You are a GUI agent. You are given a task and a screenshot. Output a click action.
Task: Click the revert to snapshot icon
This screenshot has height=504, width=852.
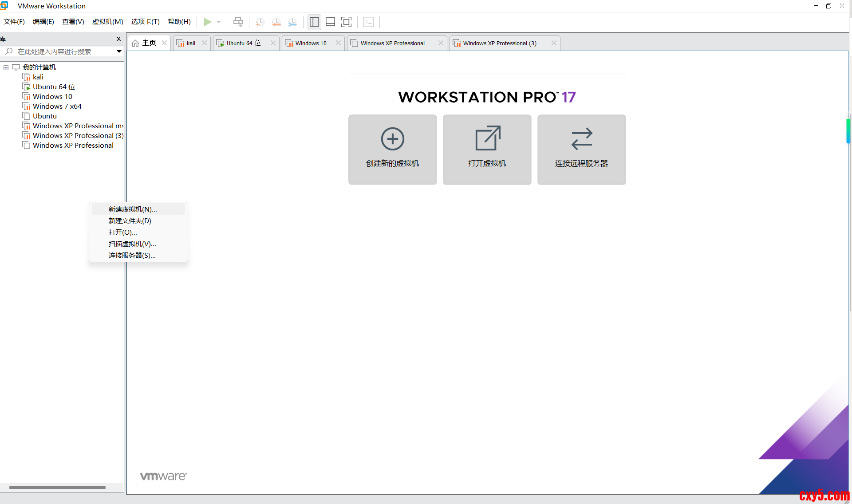276,22
